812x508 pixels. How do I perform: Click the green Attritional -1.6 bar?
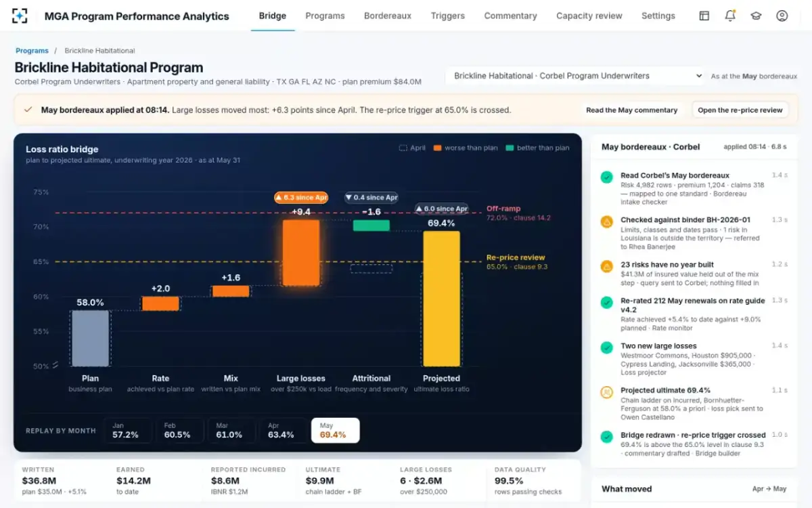tap(371, 226)
